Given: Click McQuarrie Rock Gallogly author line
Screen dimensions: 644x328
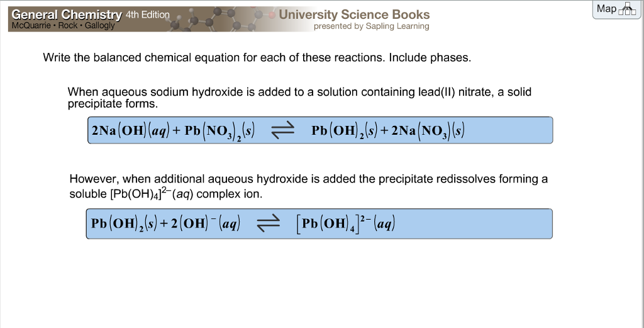Looking at the screenshot, I should 64,25.
